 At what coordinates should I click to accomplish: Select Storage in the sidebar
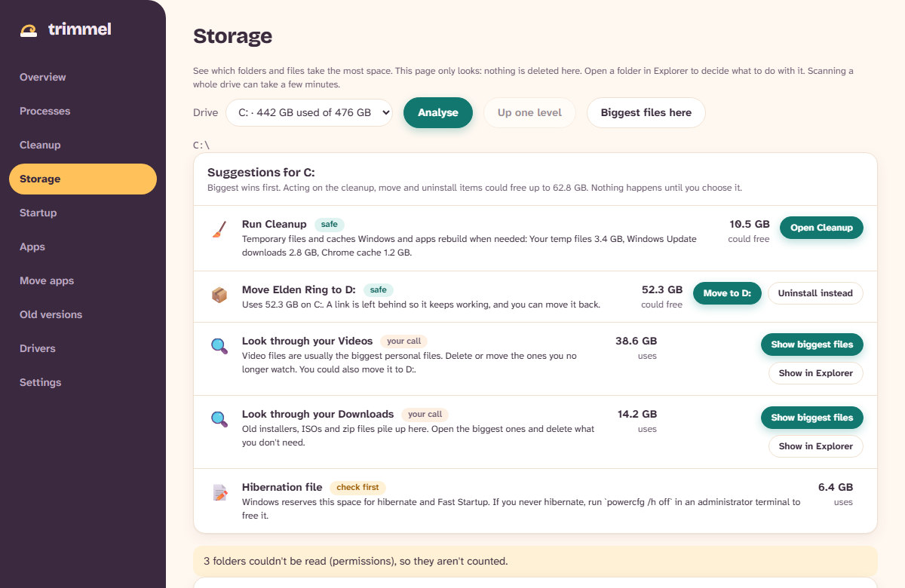click(x=83, y=179)
